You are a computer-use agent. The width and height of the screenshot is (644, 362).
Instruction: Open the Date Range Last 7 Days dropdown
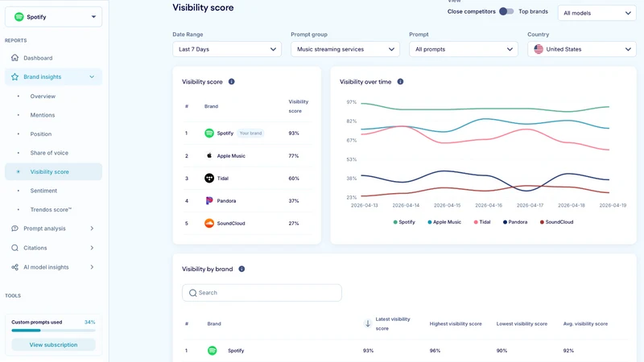tap(227, 49)
